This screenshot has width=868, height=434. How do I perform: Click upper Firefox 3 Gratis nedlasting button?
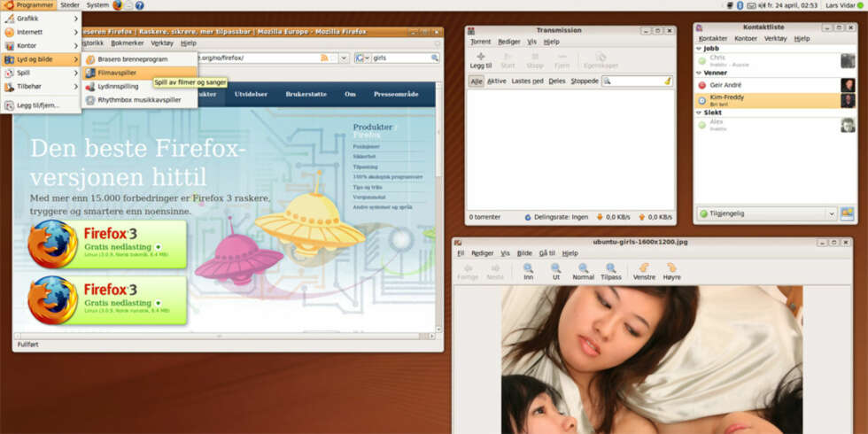click(108, 244)
